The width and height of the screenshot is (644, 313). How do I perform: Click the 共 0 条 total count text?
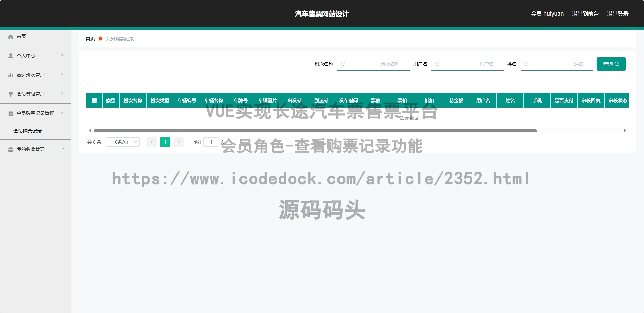pyautogui.click(x=94, y=142)
